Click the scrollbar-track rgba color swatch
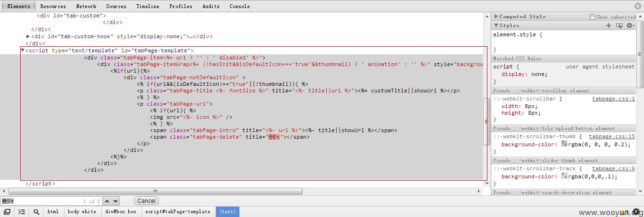 tap(564, 176)
